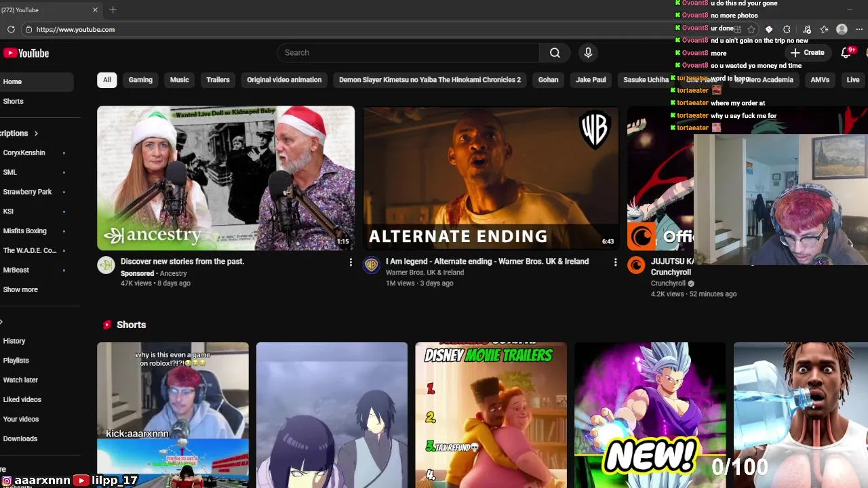Open Home in the sidebar

coord(37,81)
